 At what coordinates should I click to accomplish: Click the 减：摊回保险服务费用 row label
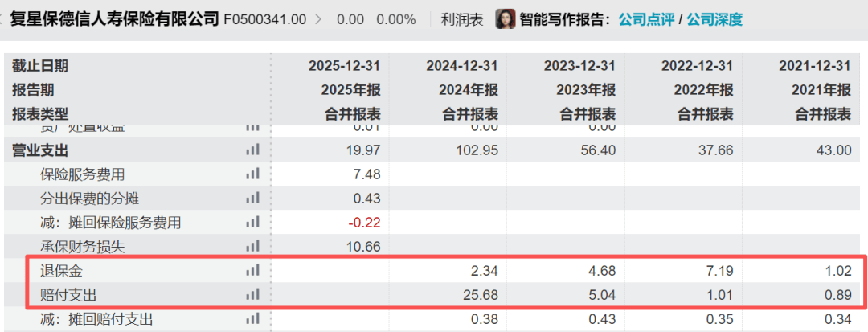(x=110, y=223)
